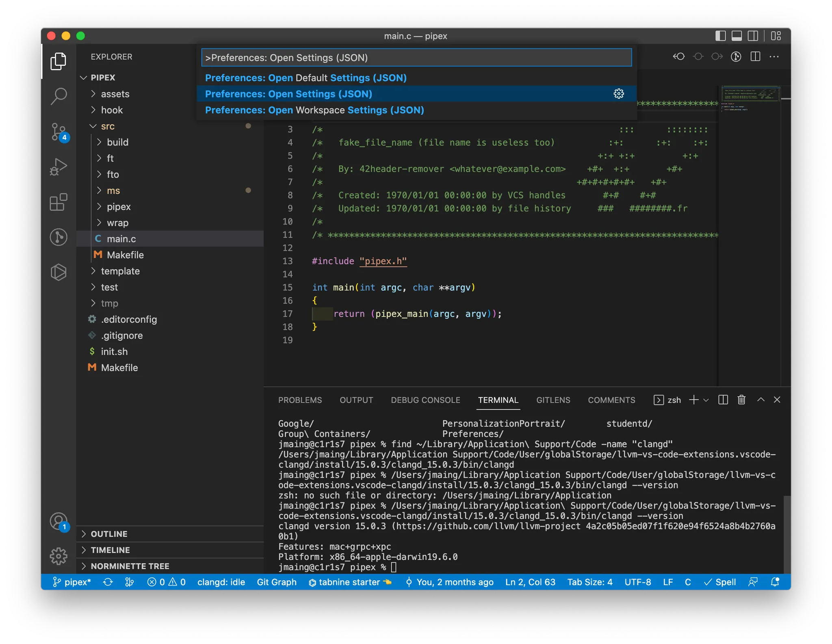Switch to the PROBLEMS tab
The image size is (832, 644).
pyautogui.click(x=300, y=400)
